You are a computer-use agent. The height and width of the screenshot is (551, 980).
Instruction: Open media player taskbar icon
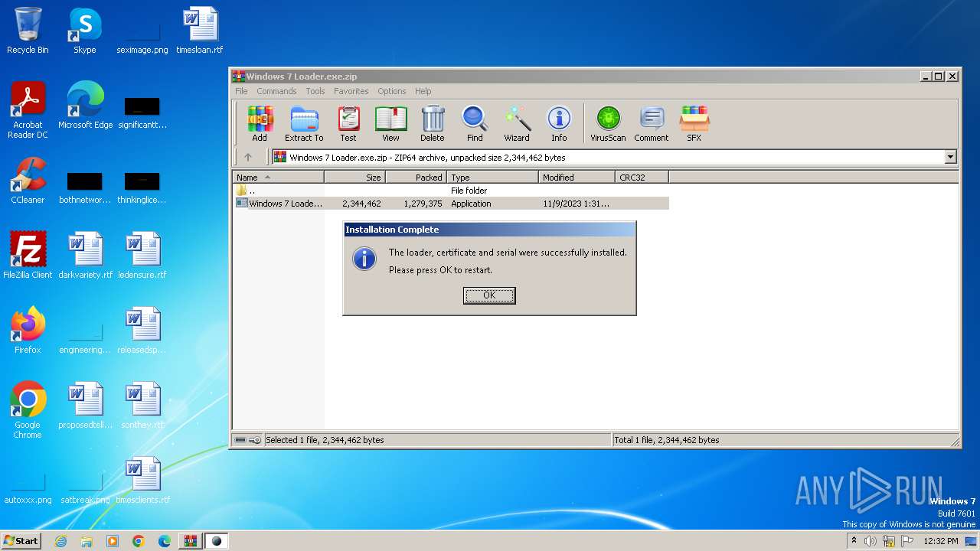coord(113,541)
